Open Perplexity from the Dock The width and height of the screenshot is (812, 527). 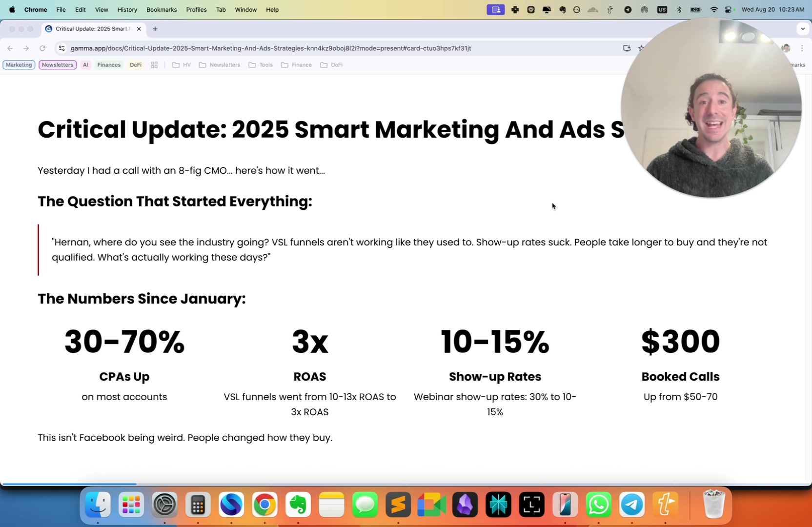pyautogui.click(x=498, y=505)
